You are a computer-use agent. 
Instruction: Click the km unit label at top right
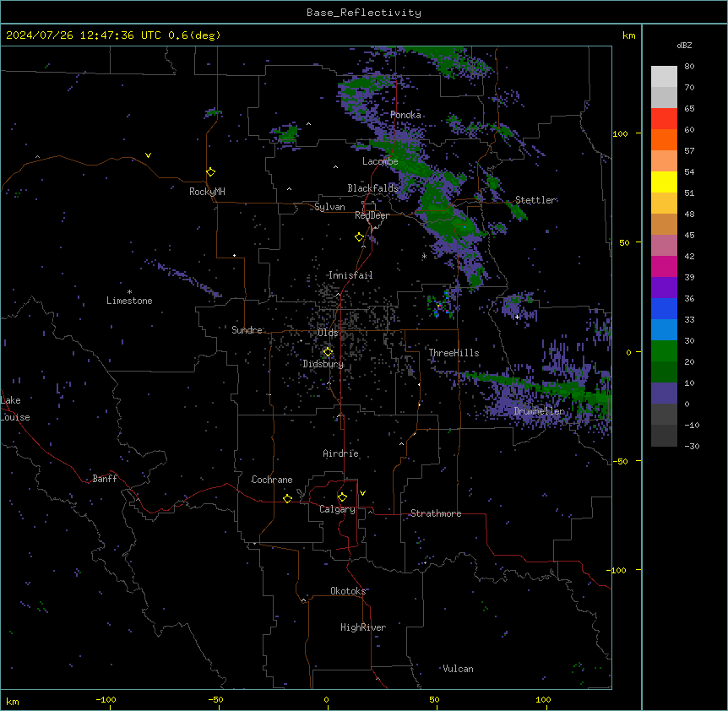tap(628, 35)
